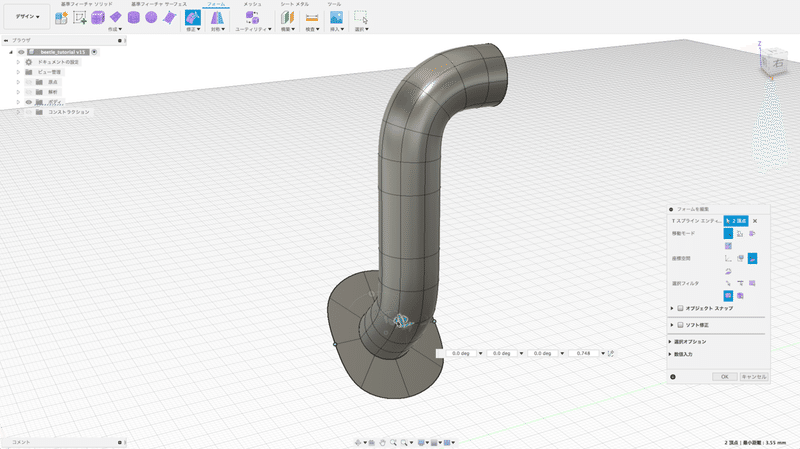Viewport: 800px width, 449px height.
Task: Click the 0.748 scale value field
Action: pos(583,353)
